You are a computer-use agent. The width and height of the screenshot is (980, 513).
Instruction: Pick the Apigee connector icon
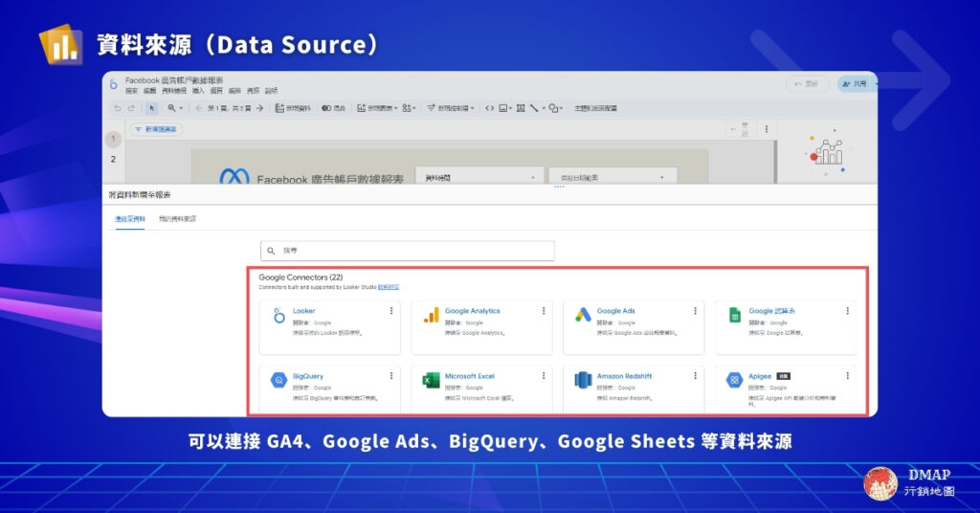(x=735, y=380)
